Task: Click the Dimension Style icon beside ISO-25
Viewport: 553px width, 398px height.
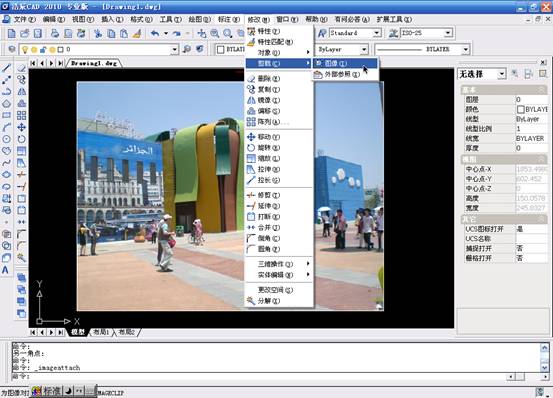Action: pyautogui.click(x=393, y=33)
